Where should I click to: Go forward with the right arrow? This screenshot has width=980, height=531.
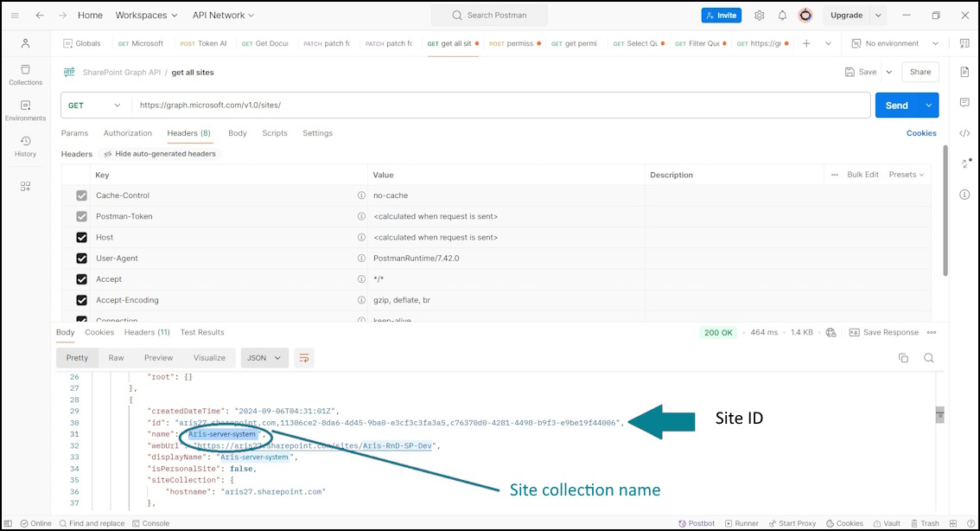62,15
